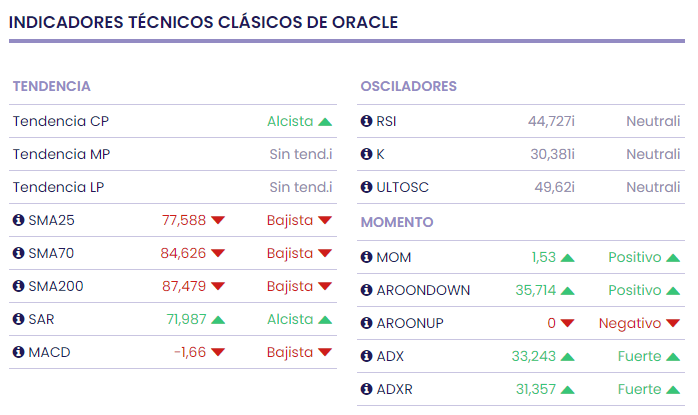The height and width of the screenshot is (415, 698).
Task: Click the info icon beside SMA25
Action: 18,220
